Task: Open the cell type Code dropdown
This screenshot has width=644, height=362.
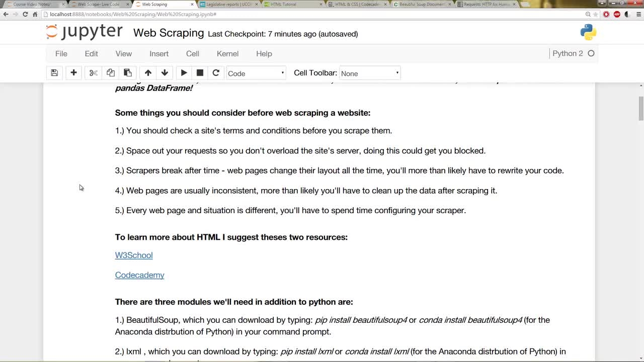Action: (256, 73)
